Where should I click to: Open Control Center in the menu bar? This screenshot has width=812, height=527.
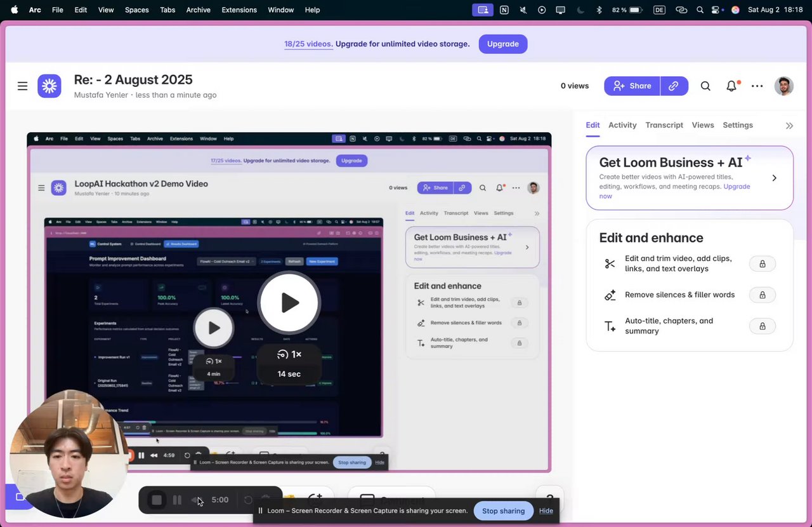click(x=717, y=10)
